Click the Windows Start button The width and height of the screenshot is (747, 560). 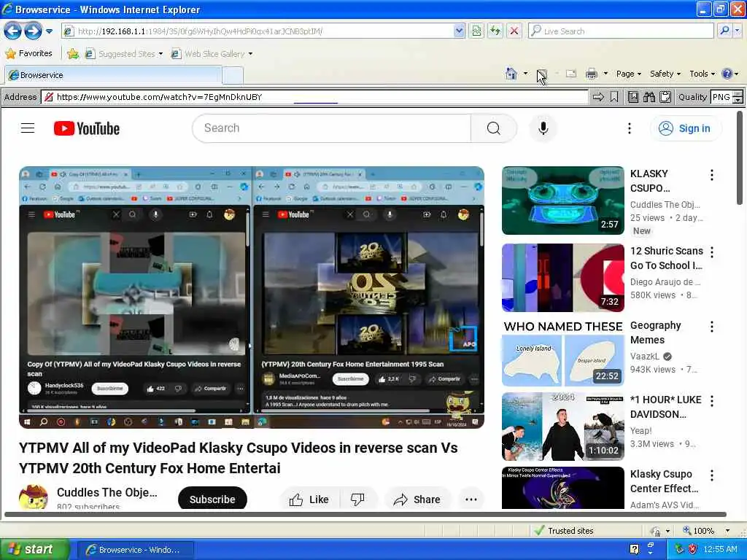pyautogui.click(x=34, y=549)
